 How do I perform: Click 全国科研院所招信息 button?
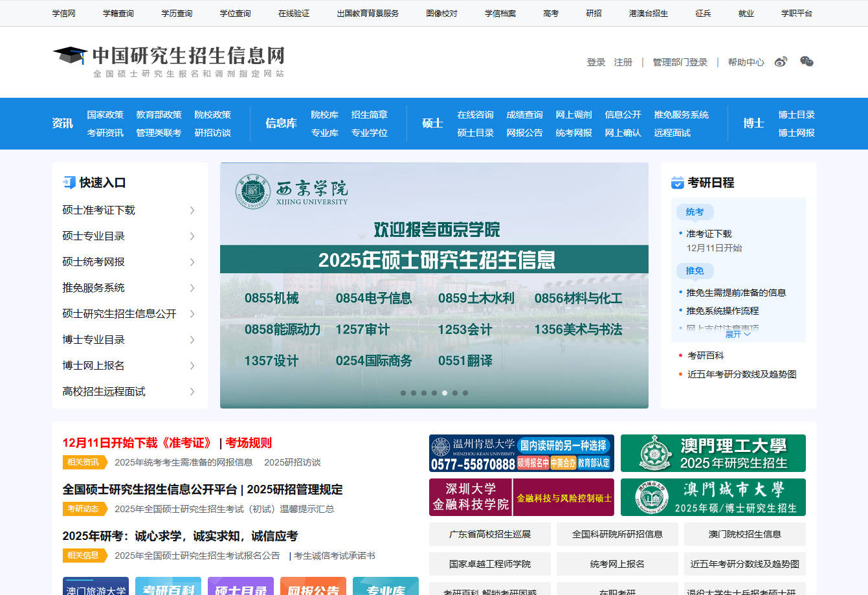click(618, 534)
